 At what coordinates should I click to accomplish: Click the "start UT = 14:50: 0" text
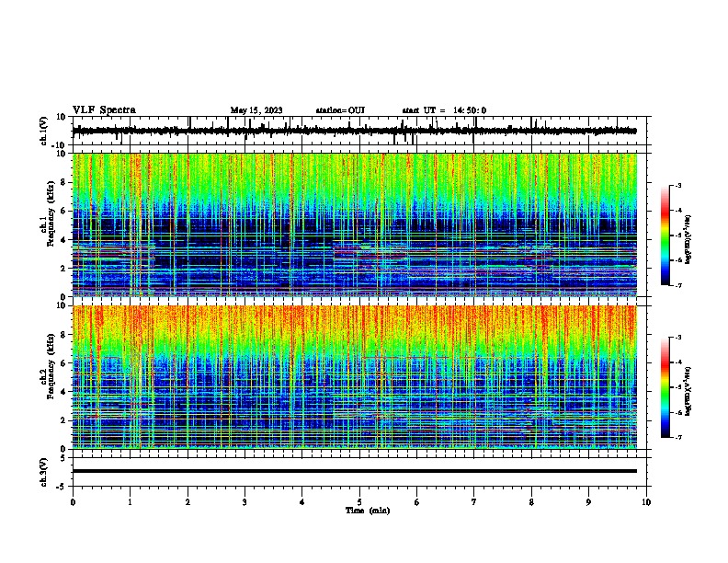point(444,110)
